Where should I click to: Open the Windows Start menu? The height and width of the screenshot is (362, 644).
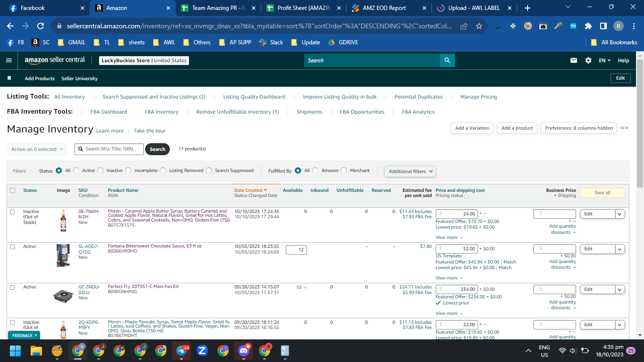point(15,351)
